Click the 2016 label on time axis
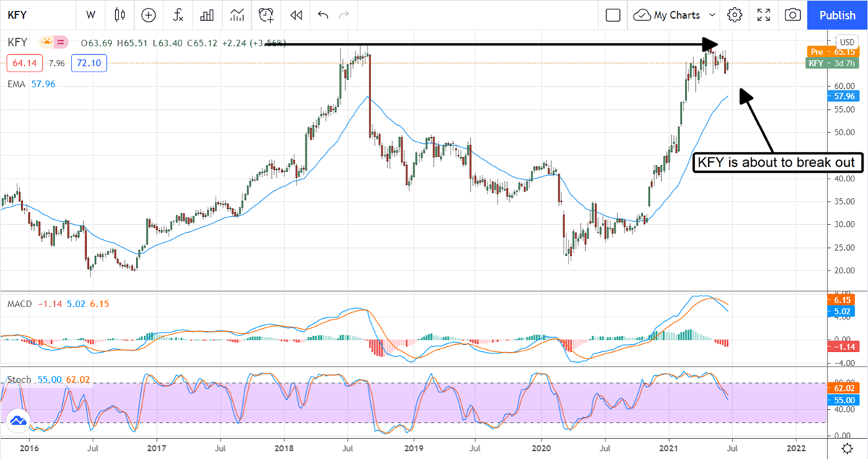 coord(30,447)
